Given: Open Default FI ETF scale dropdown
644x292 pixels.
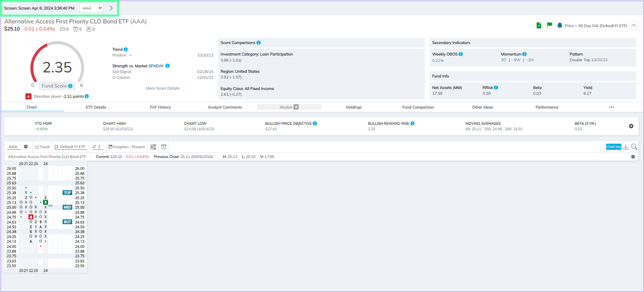Looking at the screenshot, I should click(x=70, y=147).
